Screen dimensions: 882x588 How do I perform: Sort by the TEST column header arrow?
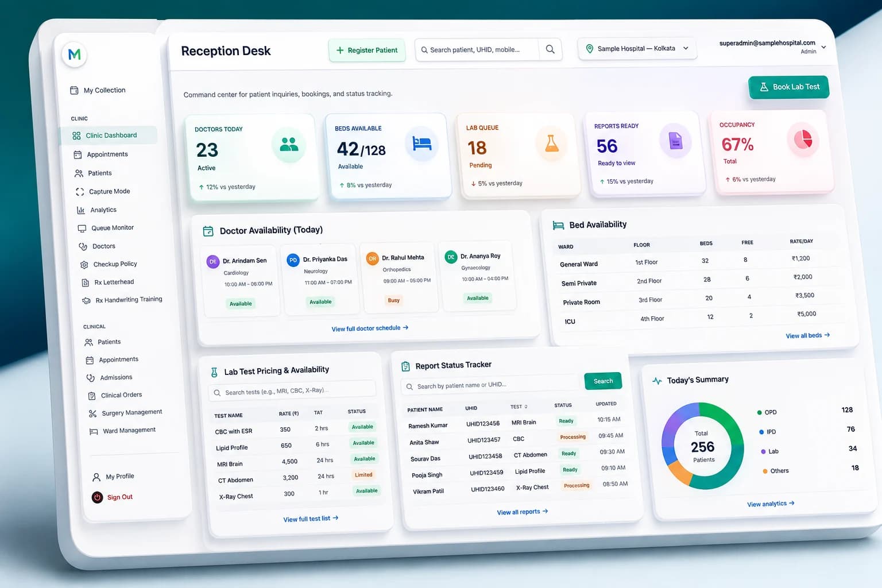526,407
